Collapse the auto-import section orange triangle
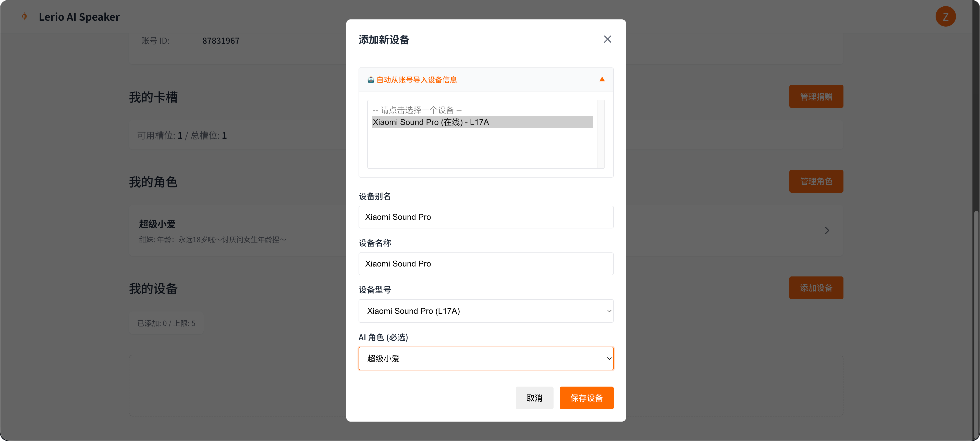 (602, 79)
